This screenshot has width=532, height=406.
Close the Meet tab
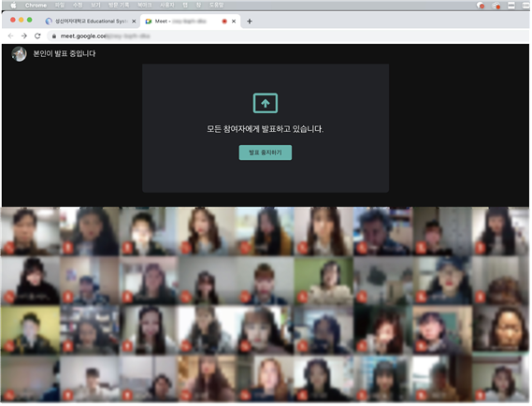[x=234, y=21]
